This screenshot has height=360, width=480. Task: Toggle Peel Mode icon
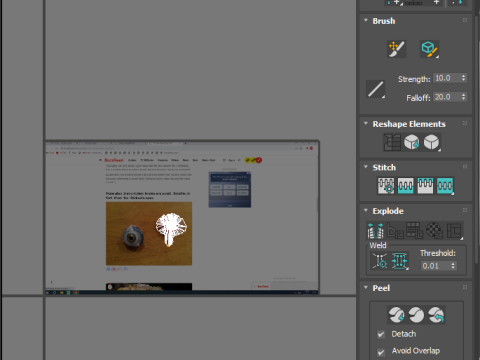416,315
